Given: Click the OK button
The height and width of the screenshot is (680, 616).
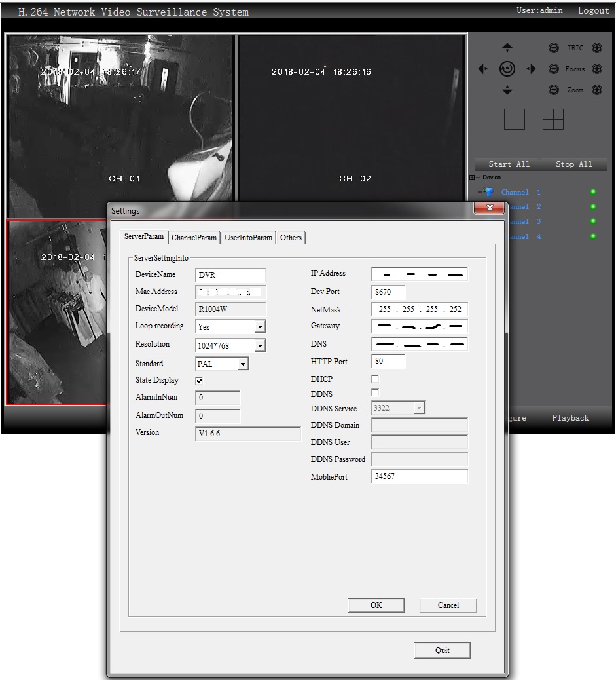Looking at the screenshot, I should 376,605.
